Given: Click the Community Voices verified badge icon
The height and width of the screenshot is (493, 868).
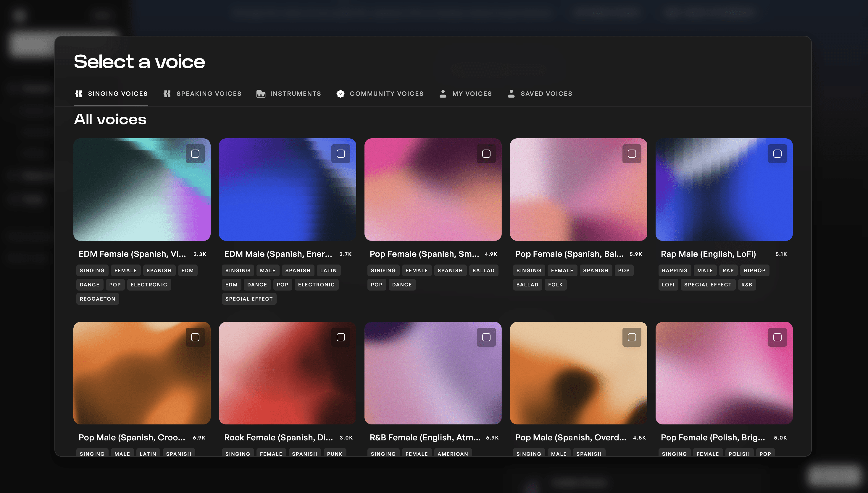Looking at the screenshot, I should [340, 94].
